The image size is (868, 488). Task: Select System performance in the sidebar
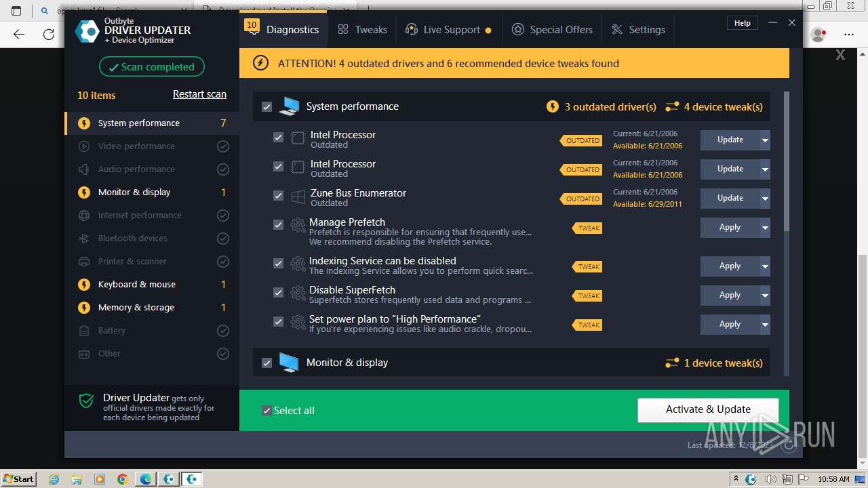[x=152, y=123]
